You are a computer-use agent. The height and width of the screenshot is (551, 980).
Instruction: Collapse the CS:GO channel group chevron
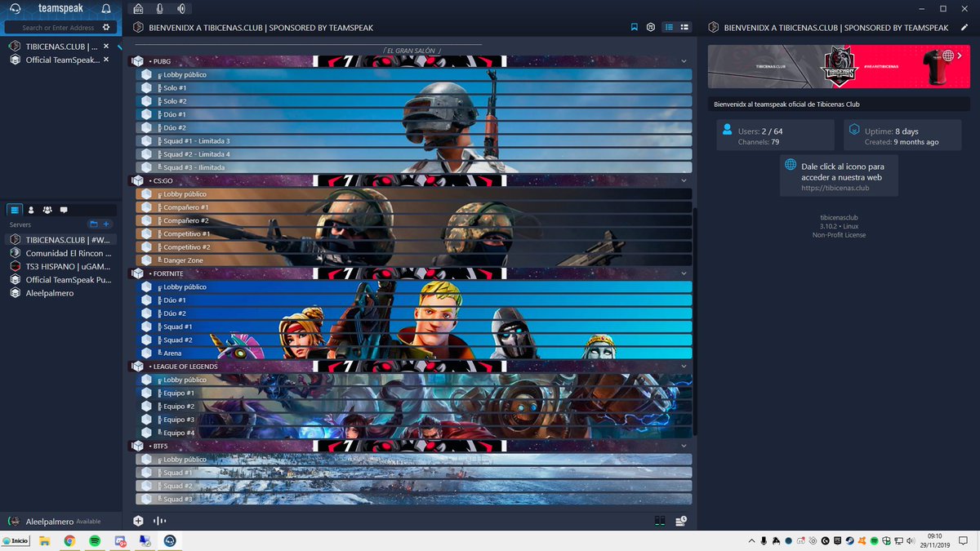[684, 180]
